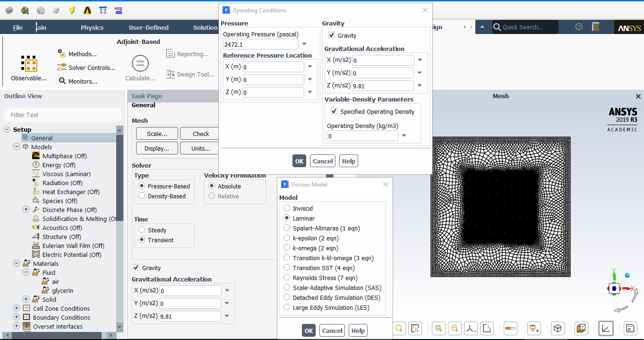This screenshot has height=340, width=644.
Task: Click OK in the Viscous Model dialog
Action: [x=309, y=330]
